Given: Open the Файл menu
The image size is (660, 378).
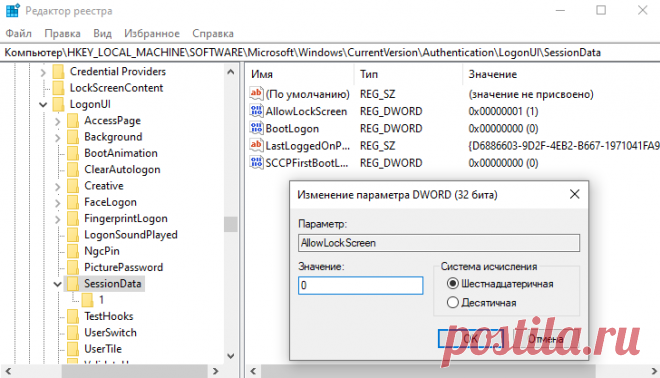Looking at the screenshot, I should click(19, 33).
